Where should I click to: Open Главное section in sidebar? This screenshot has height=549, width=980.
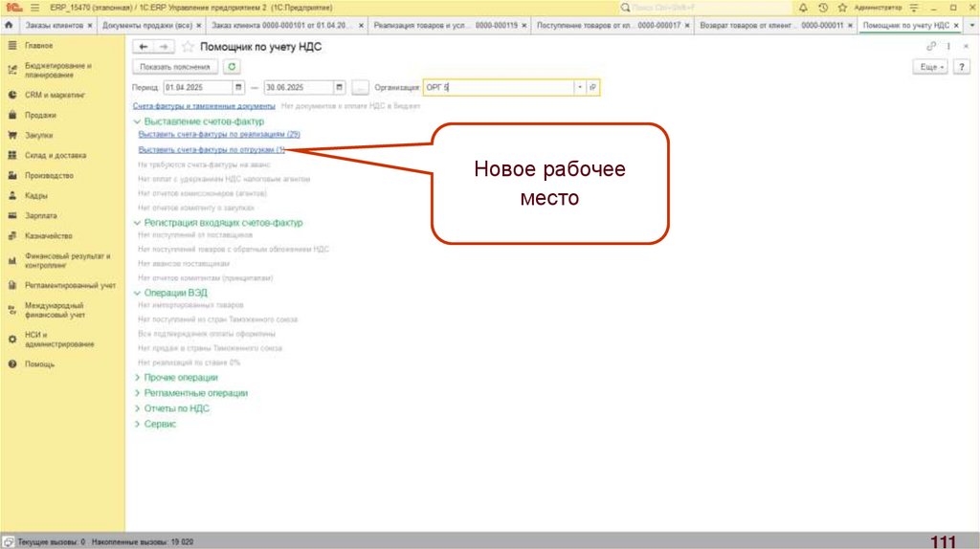click(38, 46)
